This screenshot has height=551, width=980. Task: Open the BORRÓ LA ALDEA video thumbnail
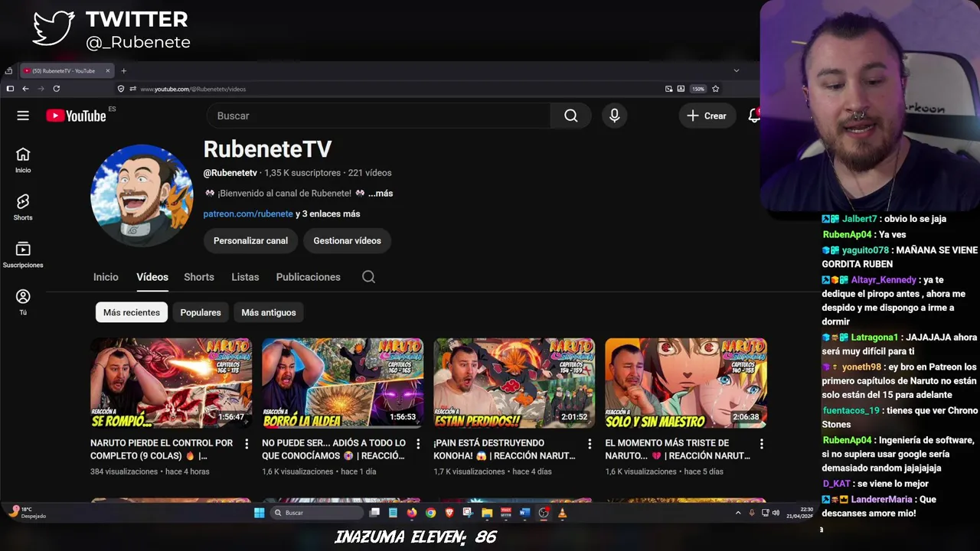(x=342, y=383)
